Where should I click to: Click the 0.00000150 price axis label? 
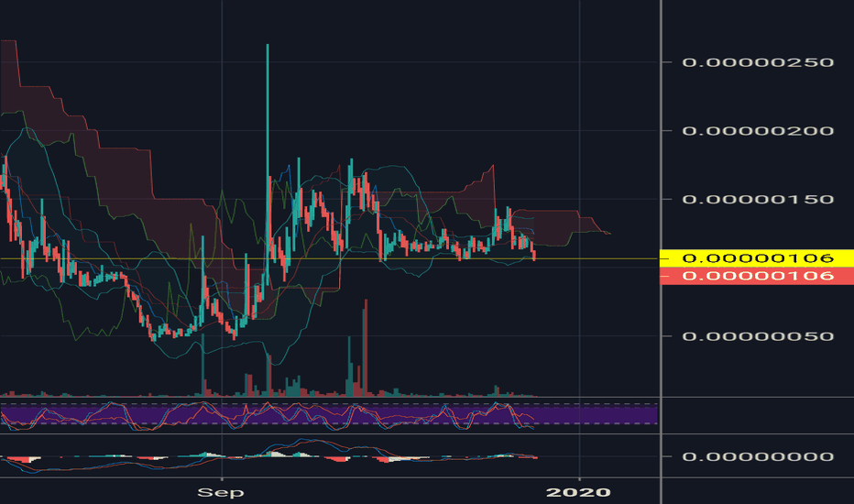point(758,200)
